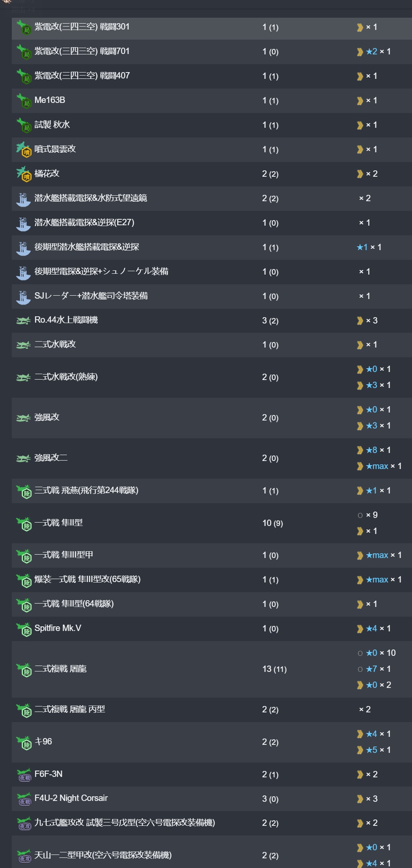This screenshot has width=412, height=868.
Task: Select the 後期型潜水艦搭載電探&逆探 row
Action: [x=212, y=247]
